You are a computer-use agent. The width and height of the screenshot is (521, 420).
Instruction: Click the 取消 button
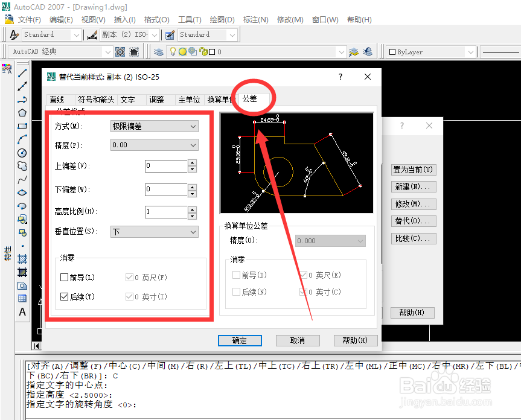(298, 340)
